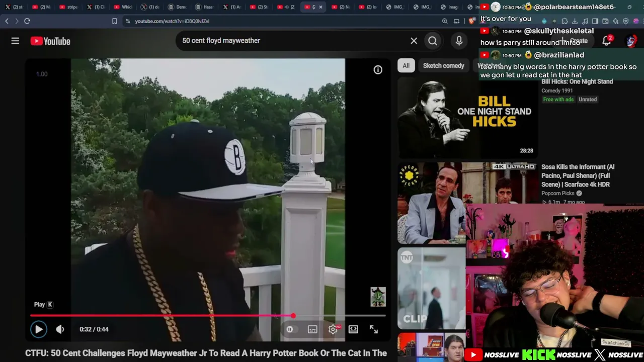
Task: Click chat username @skullytheskeletal
Action: (x=558, y=31)
